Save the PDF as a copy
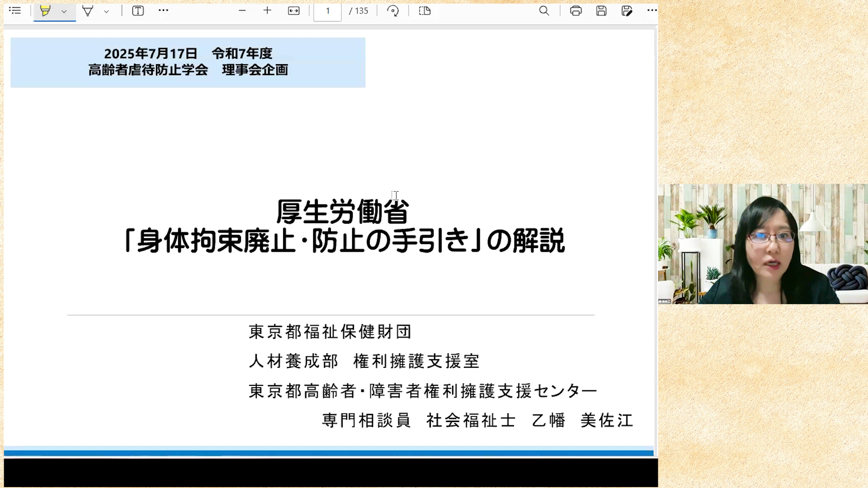 click(x=627, y=11)
